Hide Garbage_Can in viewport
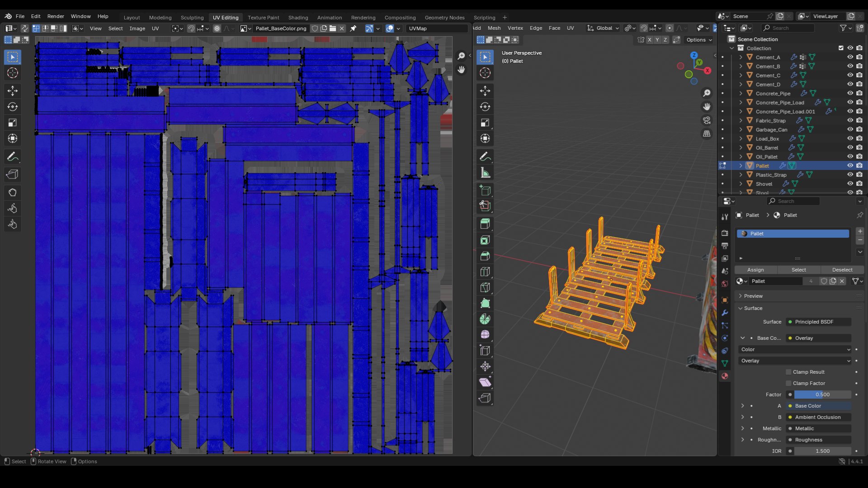Image resolution: width=868 pixels, height=488 pixels. 850,130
